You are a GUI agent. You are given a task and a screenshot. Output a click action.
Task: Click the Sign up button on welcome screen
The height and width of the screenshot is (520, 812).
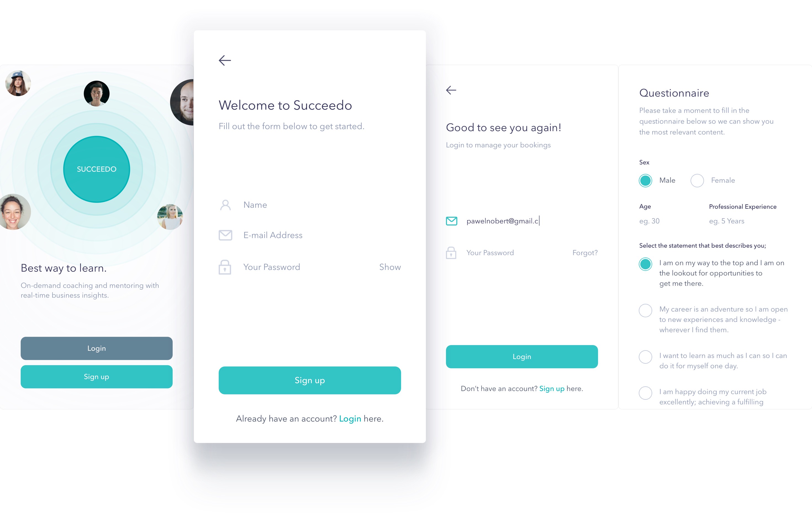pos(310,380)
